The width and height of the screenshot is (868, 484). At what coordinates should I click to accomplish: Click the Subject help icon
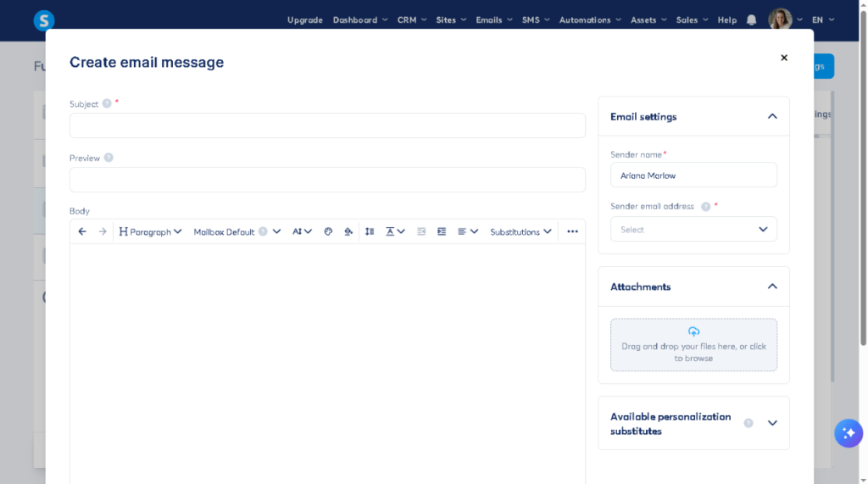pyautogui.click(x=107, y=103)
